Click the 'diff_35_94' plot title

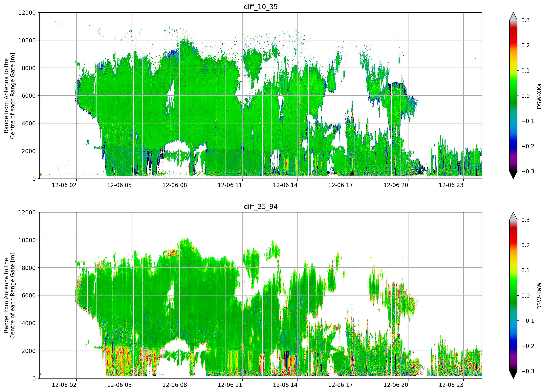click(261, 207)
